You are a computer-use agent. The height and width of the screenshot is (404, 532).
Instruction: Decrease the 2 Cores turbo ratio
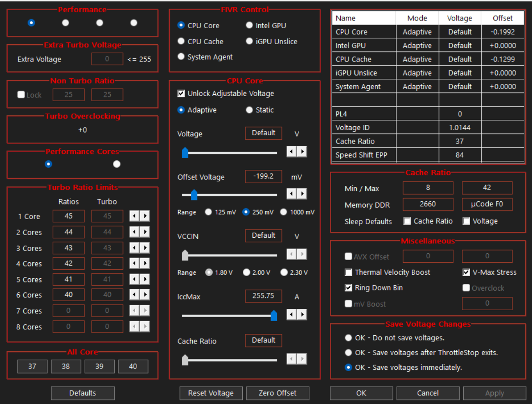134,232
